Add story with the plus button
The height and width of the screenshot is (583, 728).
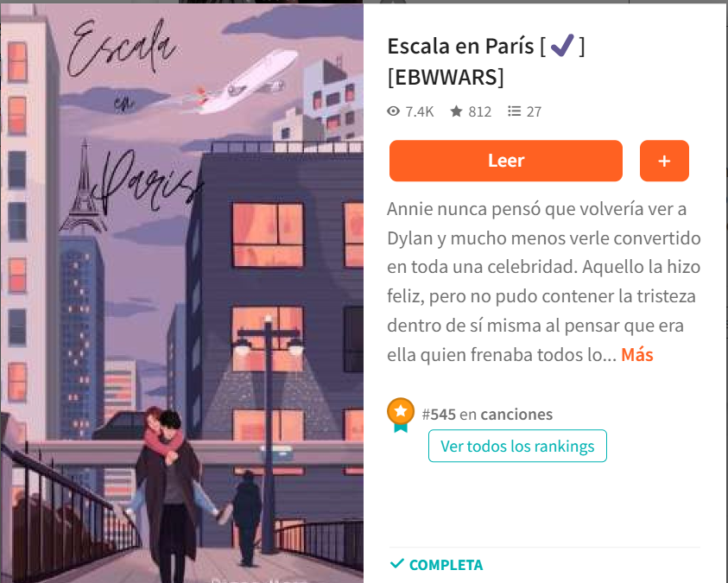[664, 161]
